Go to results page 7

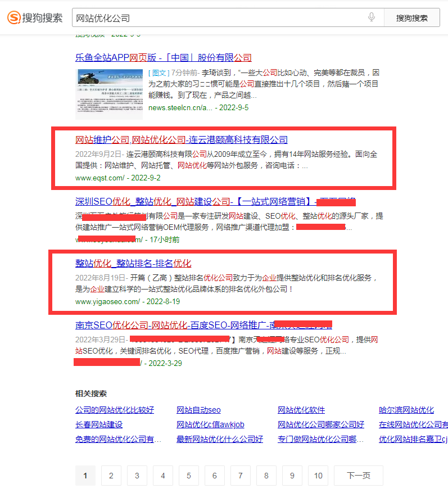pos(241,476)
